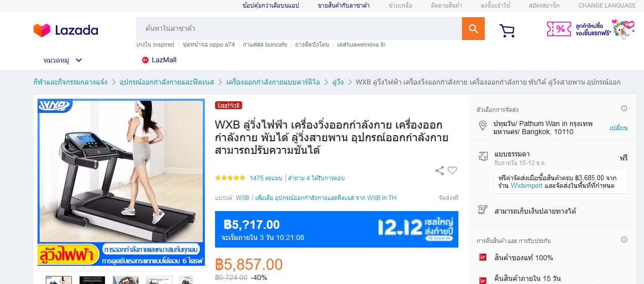Viewport: 644px width, 284px height.
Task: Click the WXB brand link
Action: point(242,198)
